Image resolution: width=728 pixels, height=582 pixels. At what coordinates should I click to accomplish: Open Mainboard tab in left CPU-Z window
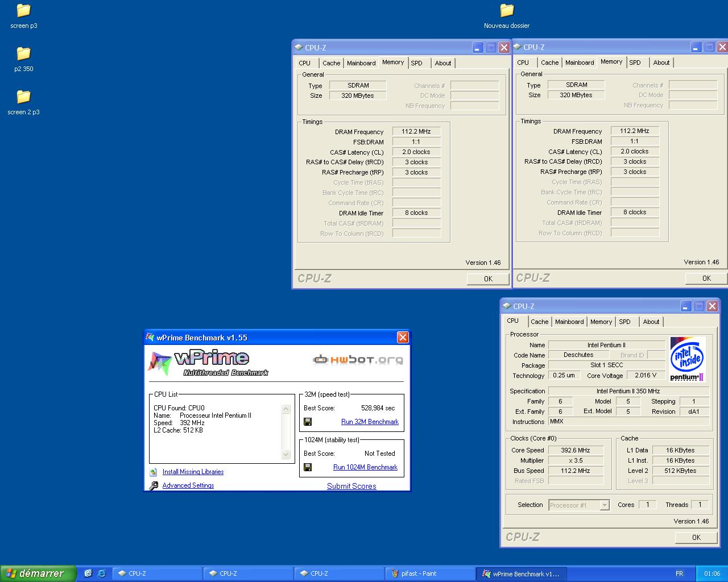tap(361, 63)
